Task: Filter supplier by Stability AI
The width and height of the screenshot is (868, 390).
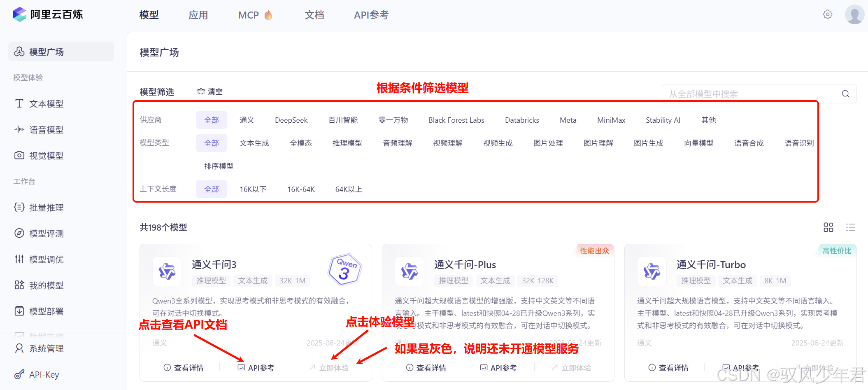Action: point(663,120)
